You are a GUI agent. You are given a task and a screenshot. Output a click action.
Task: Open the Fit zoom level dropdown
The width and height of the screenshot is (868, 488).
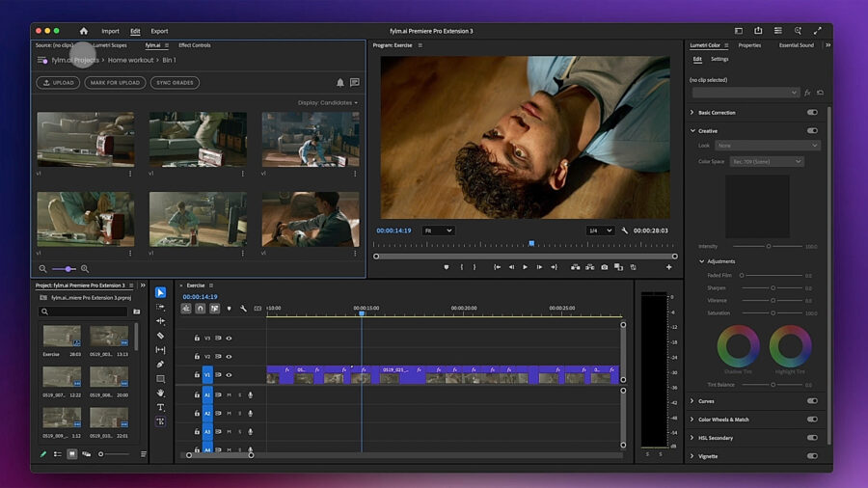[x=438, y=230]
